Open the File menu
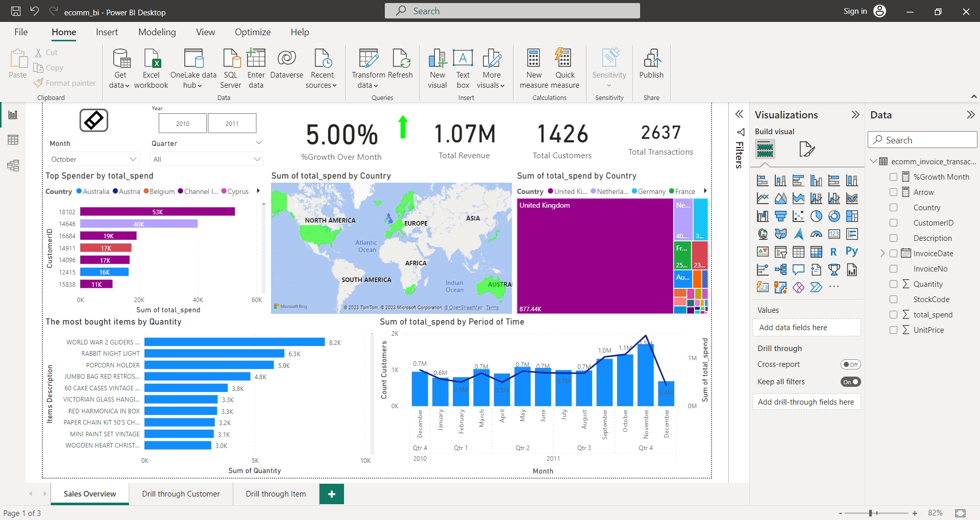 (x=21, y=32)
